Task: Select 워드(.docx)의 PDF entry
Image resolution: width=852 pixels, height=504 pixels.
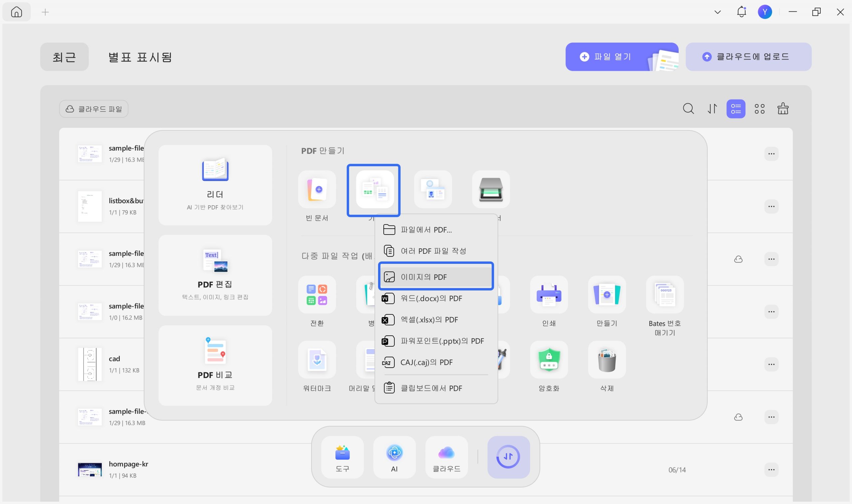Action: (x=436, y=298)
